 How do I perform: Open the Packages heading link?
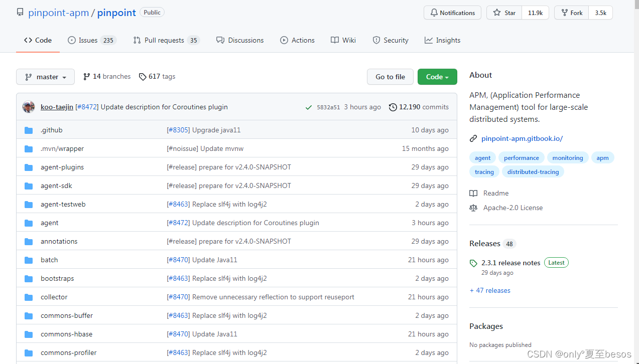486,326
